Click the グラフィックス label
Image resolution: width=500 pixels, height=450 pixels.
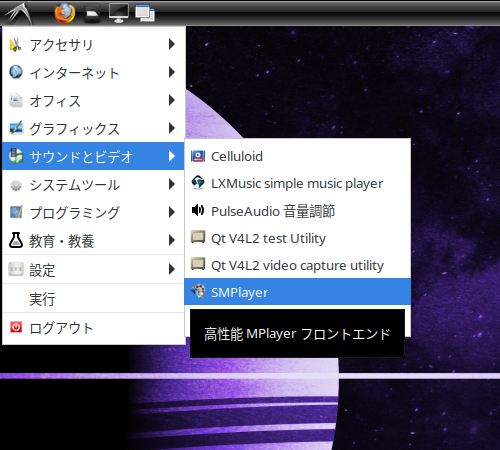(74, 129)
